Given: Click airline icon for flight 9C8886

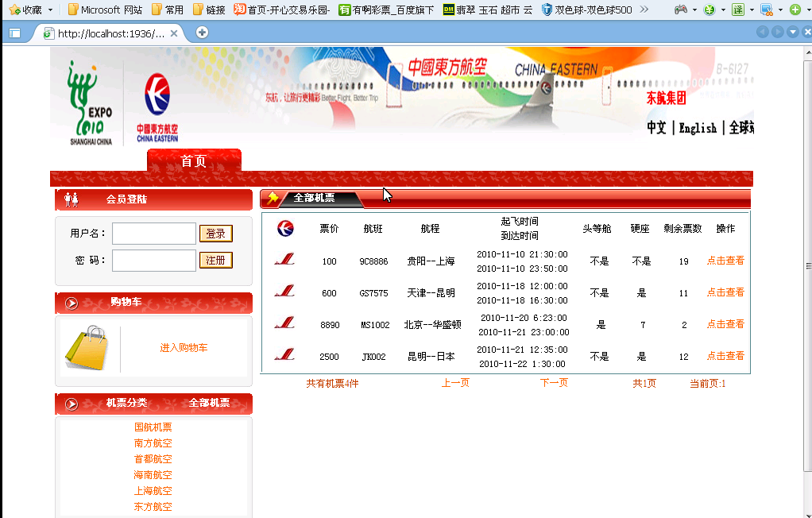Looking at the screenshot, I should 284,258.
